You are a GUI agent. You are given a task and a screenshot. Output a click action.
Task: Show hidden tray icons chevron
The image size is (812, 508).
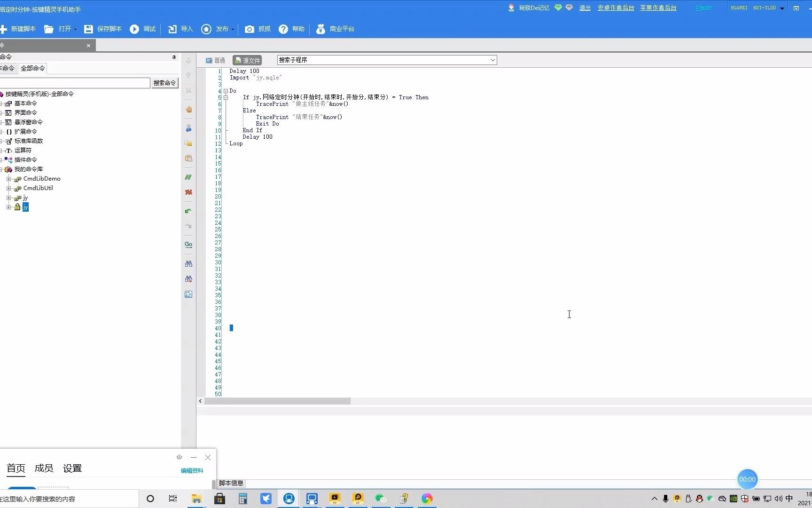654,499
